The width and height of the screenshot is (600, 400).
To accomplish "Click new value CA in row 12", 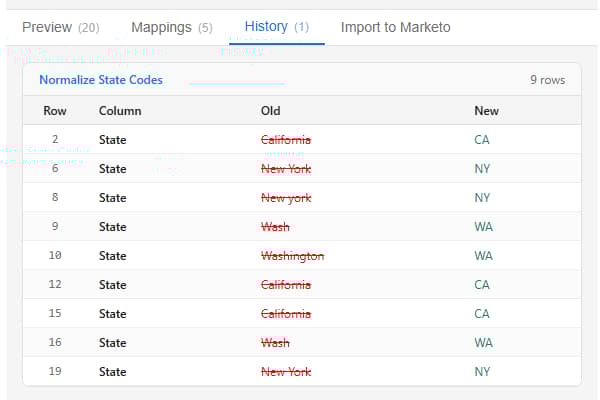I will click(482, 285).
